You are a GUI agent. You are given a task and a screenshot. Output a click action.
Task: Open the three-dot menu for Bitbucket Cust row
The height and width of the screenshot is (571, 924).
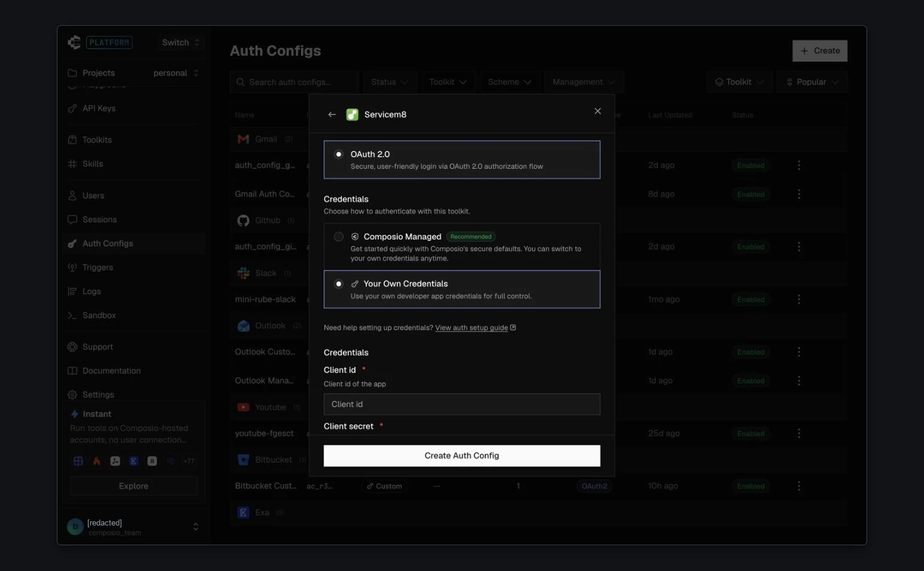(x=799, y=486)
